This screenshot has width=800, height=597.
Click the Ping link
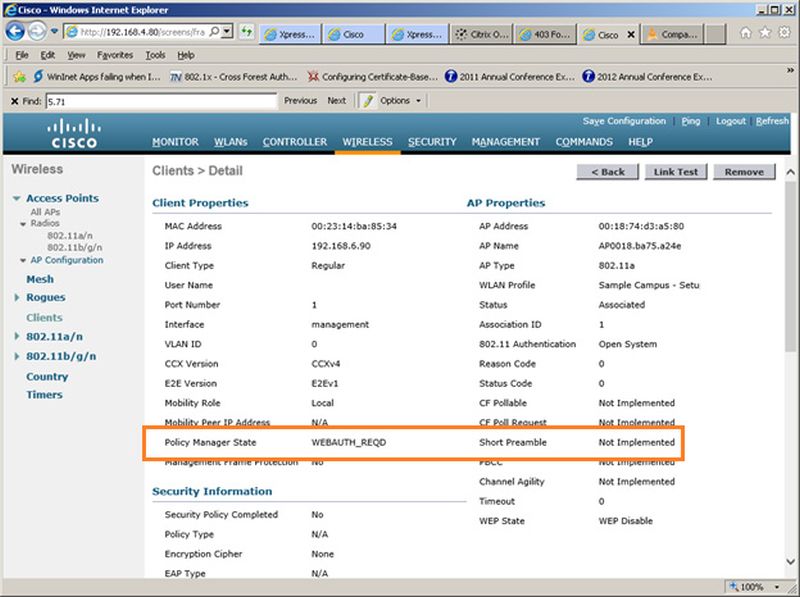click(x=691, y=121)
